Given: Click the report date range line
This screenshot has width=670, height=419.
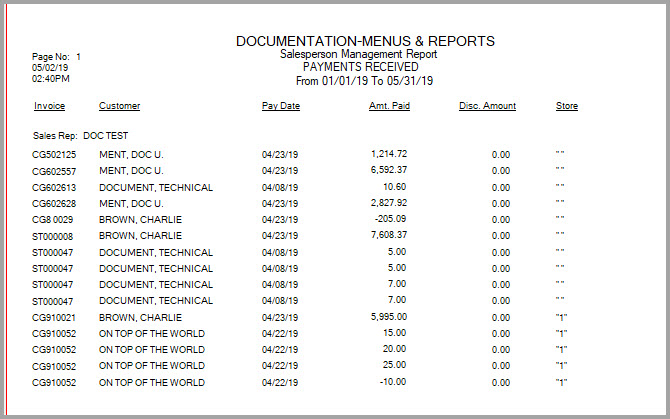Looking at the screenshot, I should tap(364, 81).
